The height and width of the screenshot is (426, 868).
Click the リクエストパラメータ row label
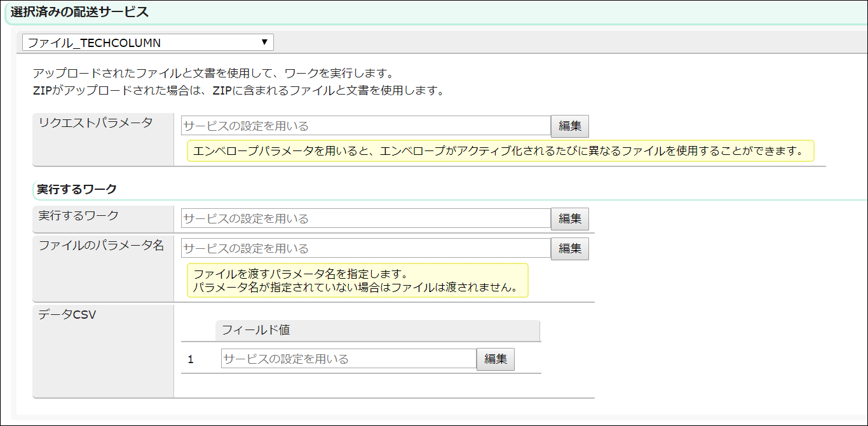click(95, 123)
